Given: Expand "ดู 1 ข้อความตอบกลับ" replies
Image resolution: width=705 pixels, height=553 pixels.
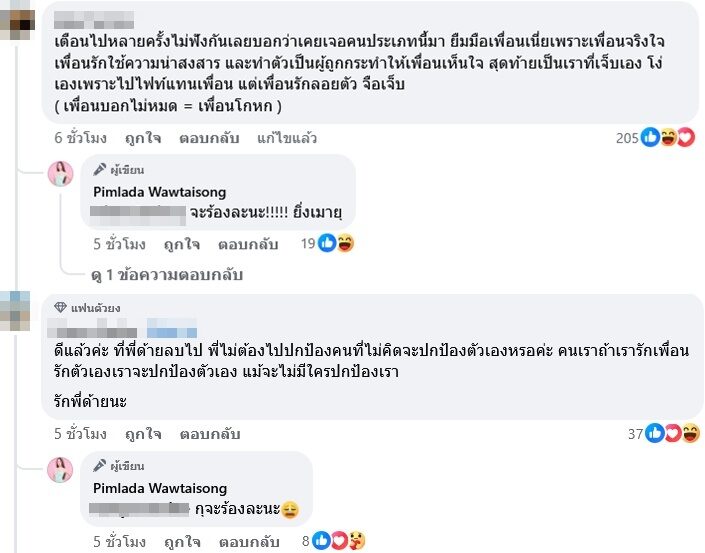Looking at the screenshot, I should coord(166,274).
